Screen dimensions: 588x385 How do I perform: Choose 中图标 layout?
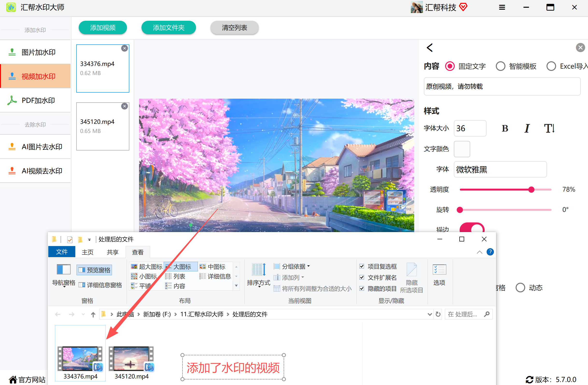pos(212,267)
